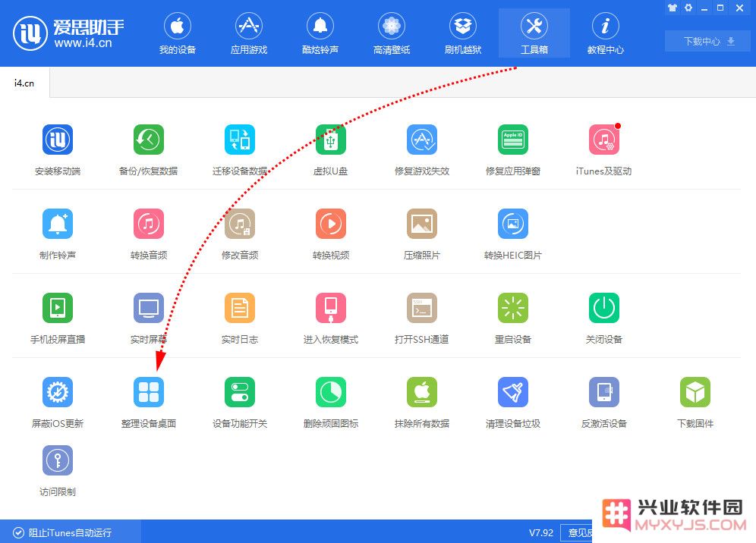Click 意见反馈 button in status bar
Viewport: 756px width, 543px height.
pyautogui.click(x=577, y=532)
